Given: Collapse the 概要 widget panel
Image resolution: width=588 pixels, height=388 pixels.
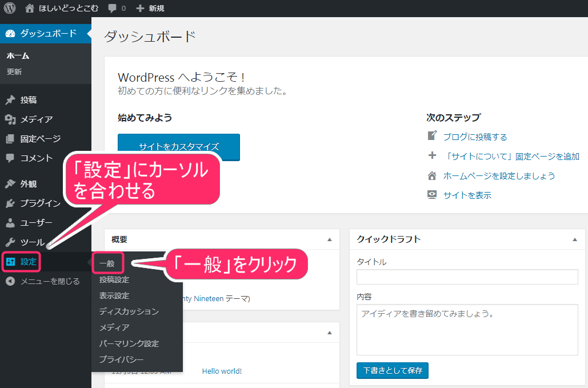Looking at the screenshot, I should [x=329, y=239].
